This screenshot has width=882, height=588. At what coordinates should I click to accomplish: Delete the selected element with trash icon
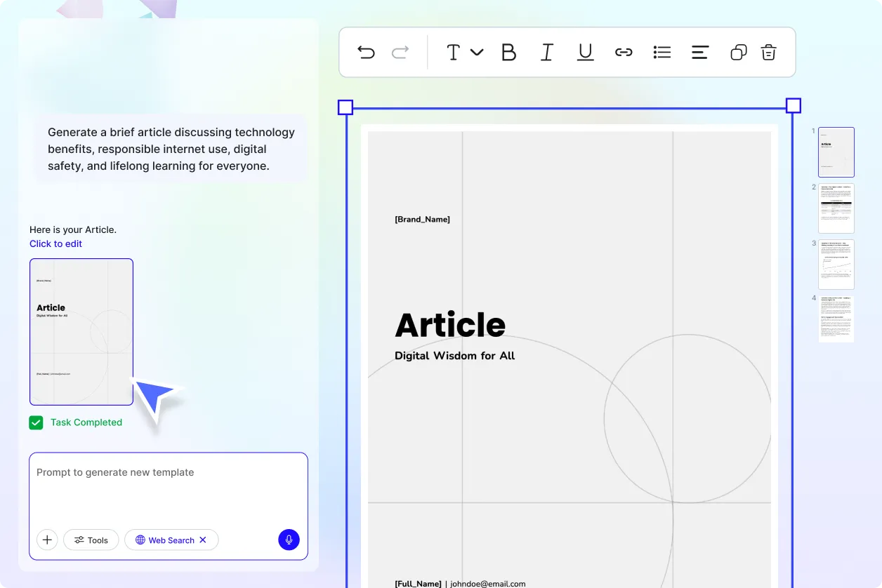(769, 52)
